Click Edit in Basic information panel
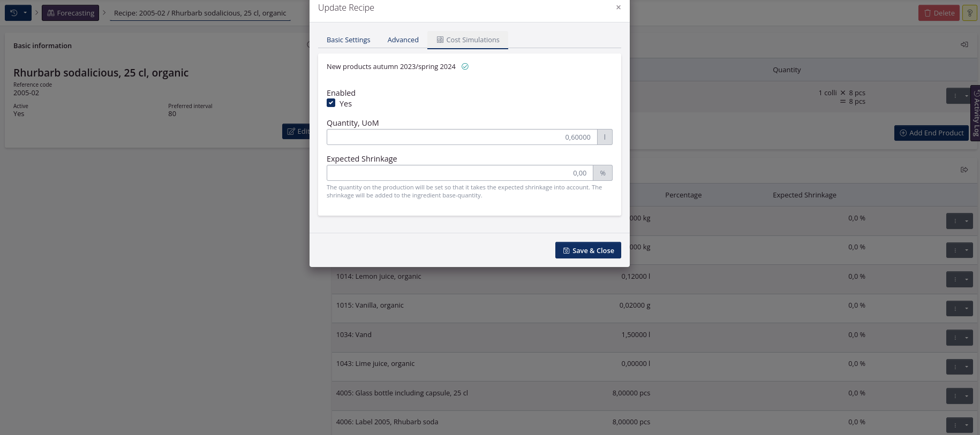Screen dimensions: 980x435 (x=297, y=132)
